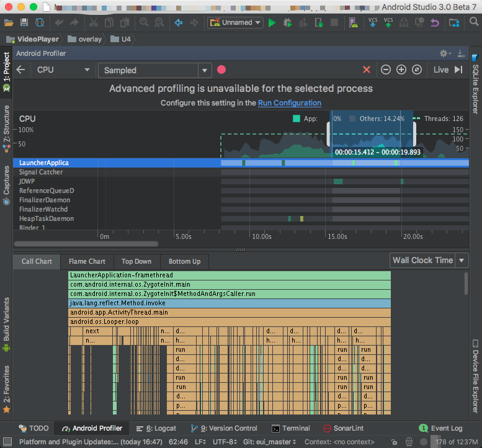This screenshot has height=448, width=482.
Task: Open the Event Log button
Action: point(440,428)
